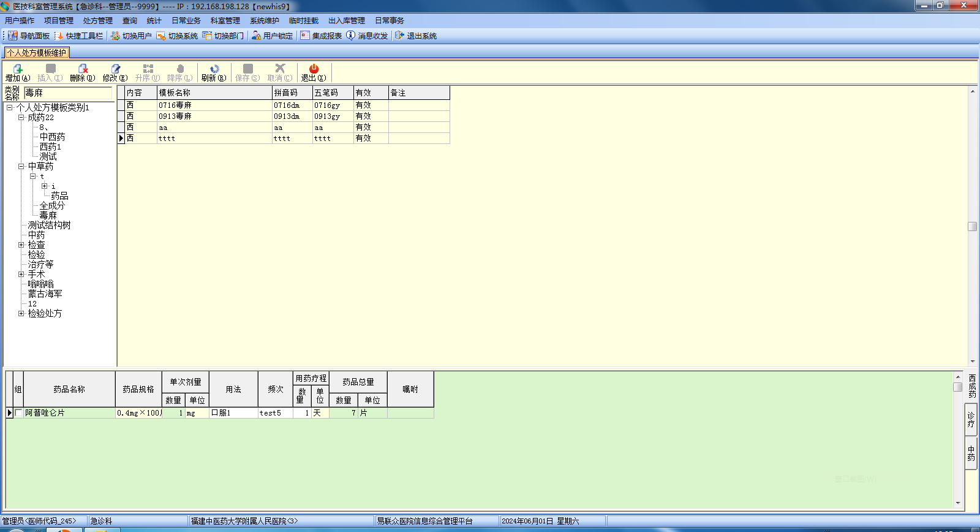Click the 插入(I) insert tool
The height and width of the screenshot is (532, 980).
50,73
